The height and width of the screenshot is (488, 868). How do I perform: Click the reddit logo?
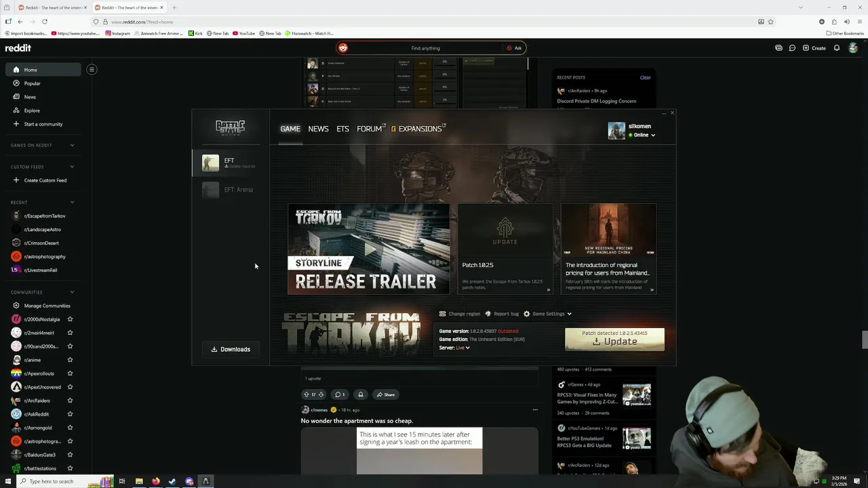tap(18, 48)
